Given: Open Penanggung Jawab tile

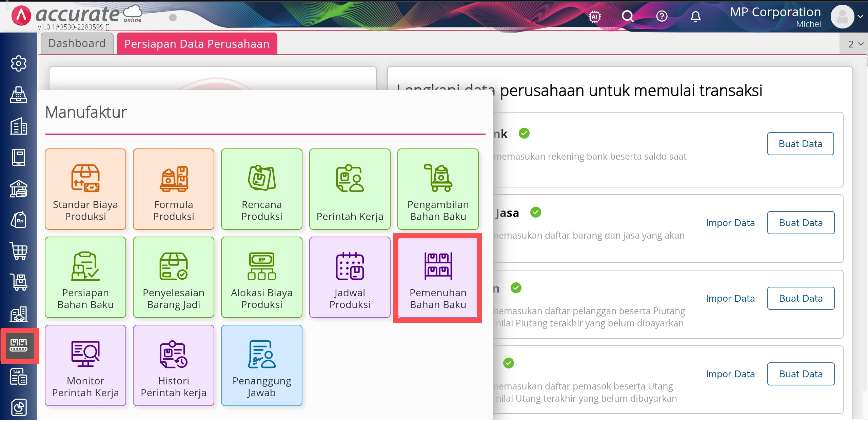Looking at the screenshot, I should (x=261, y=365).
